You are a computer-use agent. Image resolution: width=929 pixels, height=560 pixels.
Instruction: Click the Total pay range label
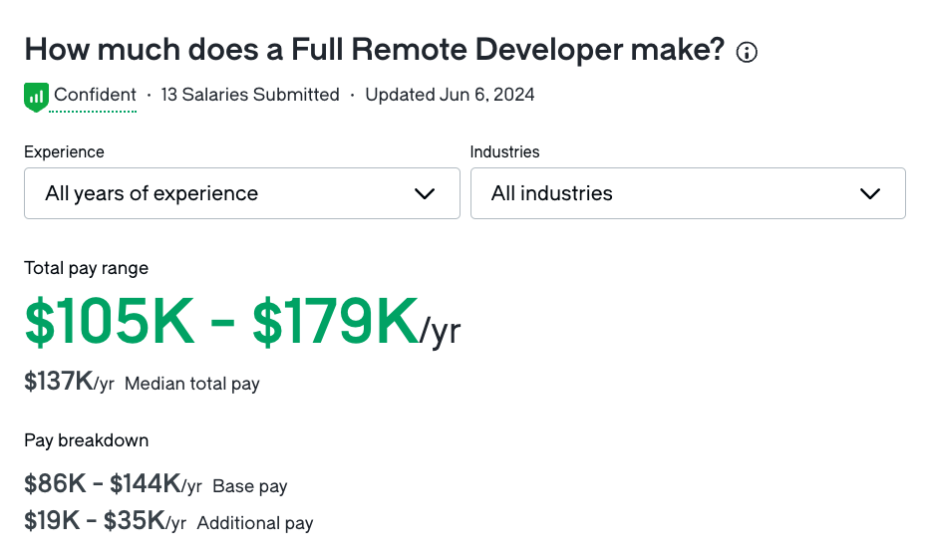click(87, 269)
